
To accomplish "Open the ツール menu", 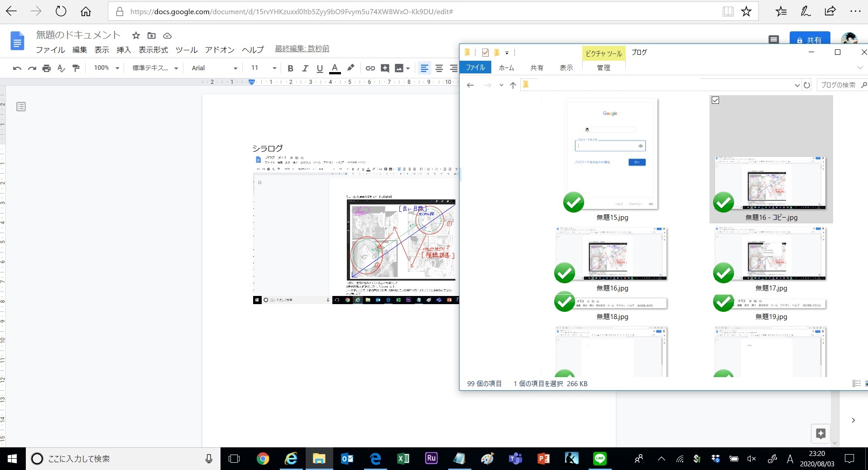I will 187,49.
